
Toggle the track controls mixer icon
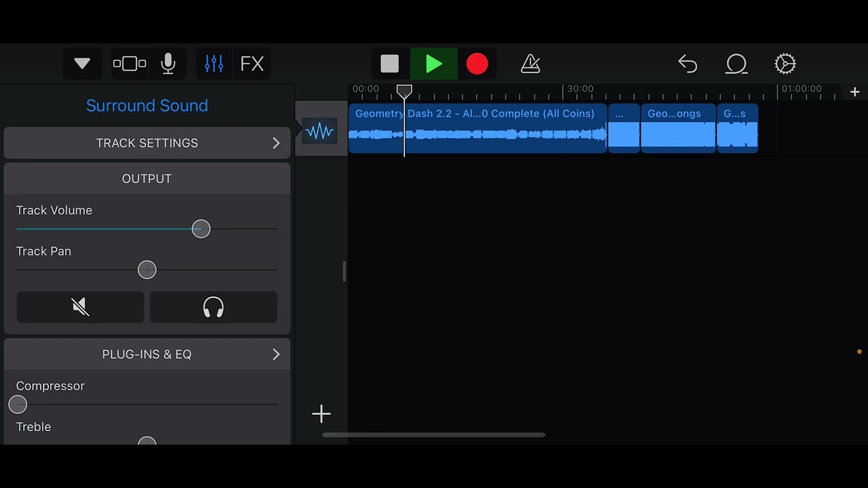pos(214,64)
